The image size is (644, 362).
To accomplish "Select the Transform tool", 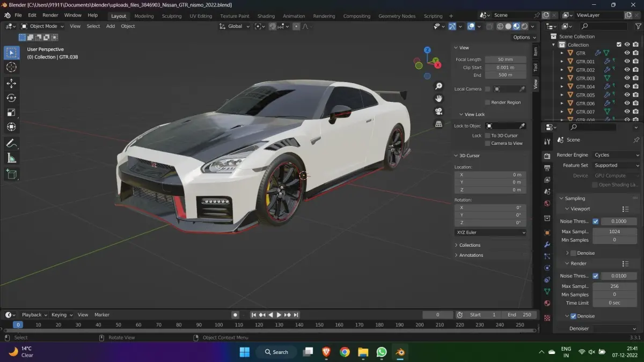I will tap(12, 127).
